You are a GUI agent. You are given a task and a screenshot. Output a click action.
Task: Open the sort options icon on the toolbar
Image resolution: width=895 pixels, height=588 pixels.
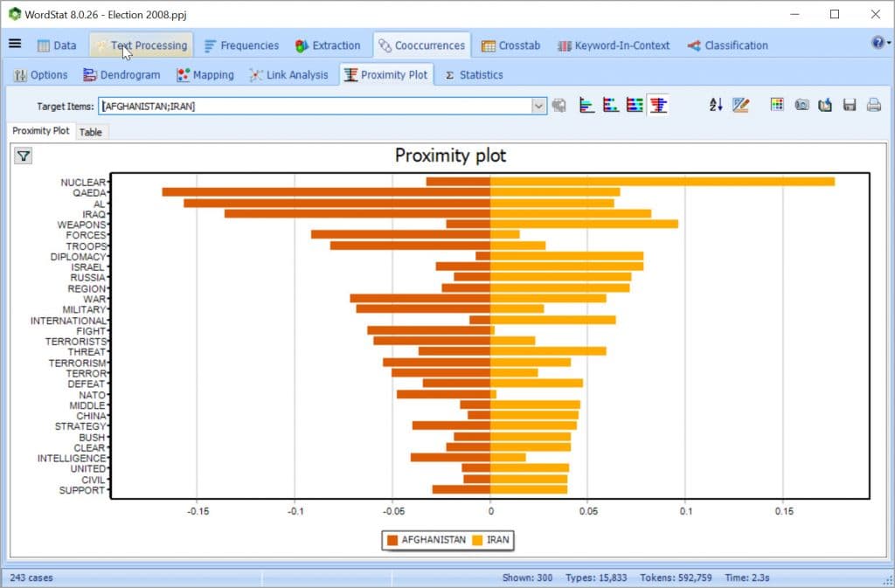pos(716,104)
